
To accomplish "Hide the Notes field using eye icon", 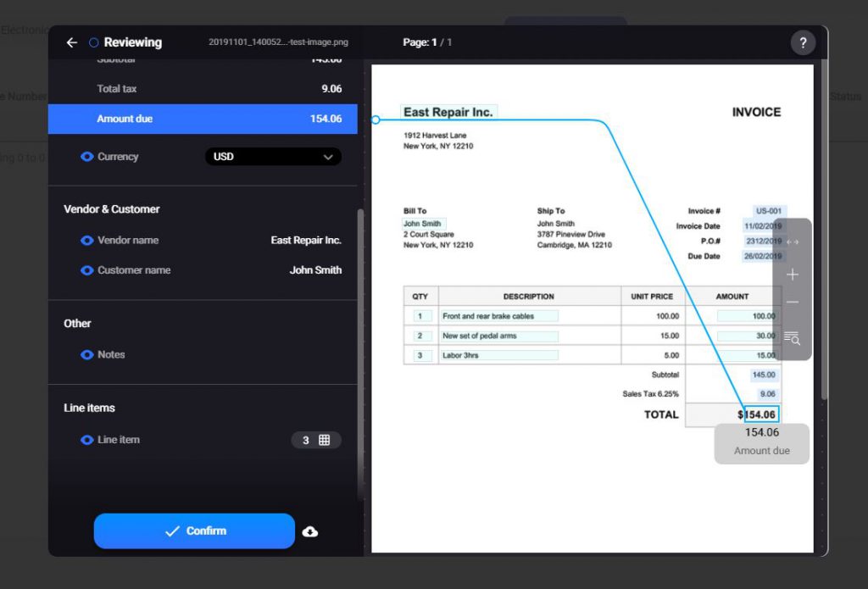I will click(86, 355).
